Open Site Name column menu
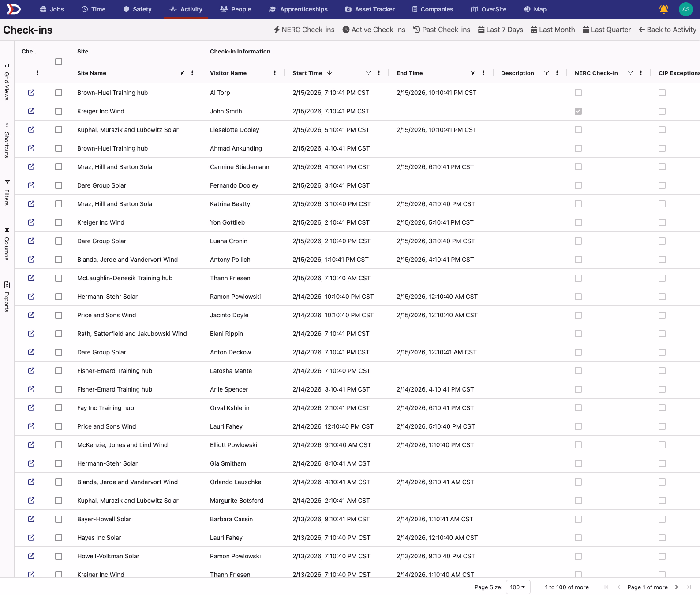This screenshot has height=595, width=700. pos(192,73)
